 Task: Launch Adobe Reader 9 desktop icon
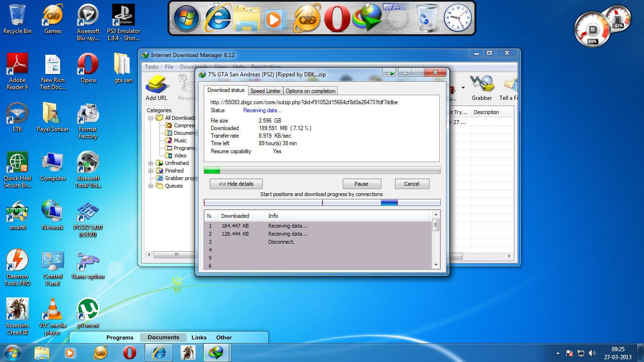click(17, 71)
